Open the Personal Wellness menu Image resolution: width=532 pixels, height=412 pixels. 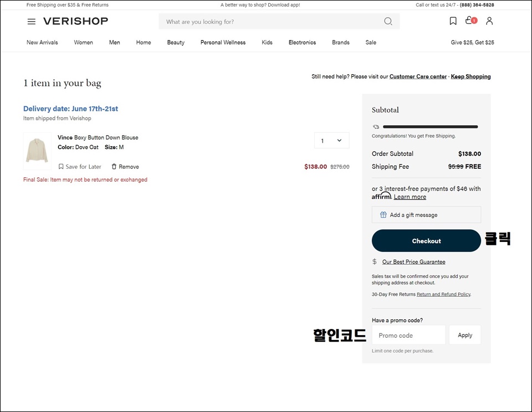tap(223, 43)
